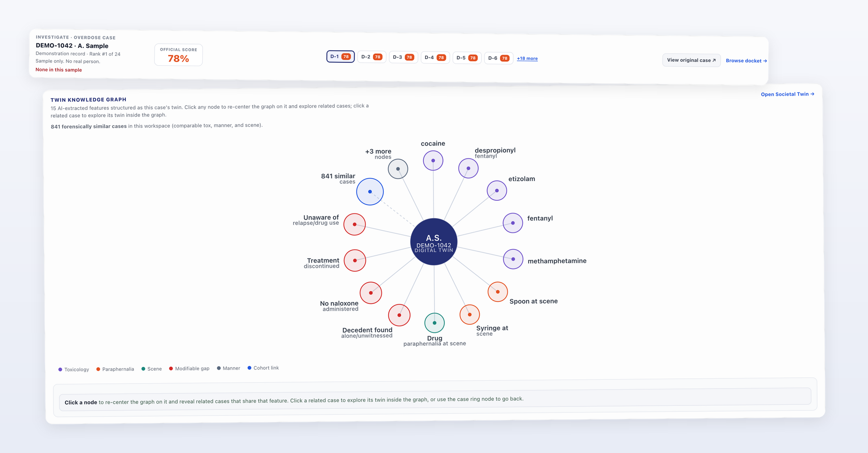The image size is (868, 453).
Task: Click the Scene legend dot
Action: (x=143, y=369)
